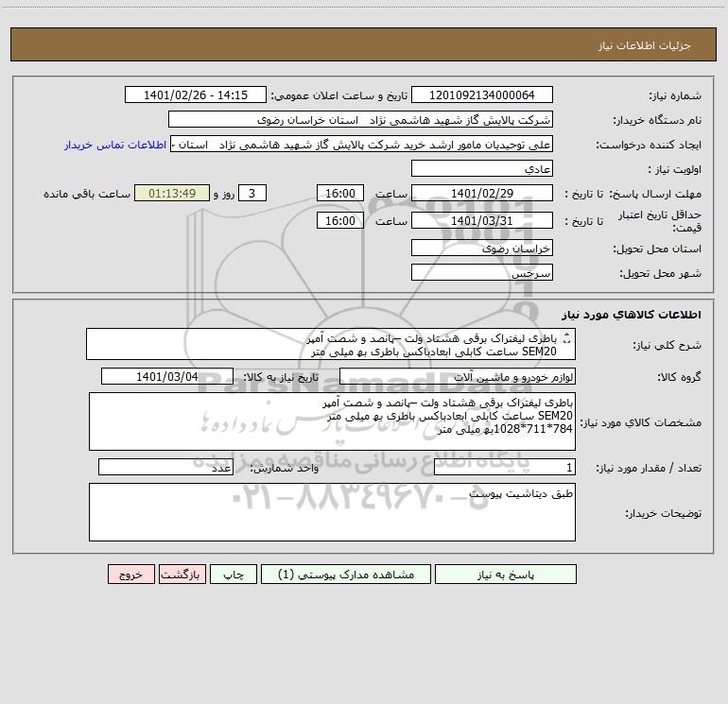Click the countdown timer 01:13:49

[x=172, y=193]
